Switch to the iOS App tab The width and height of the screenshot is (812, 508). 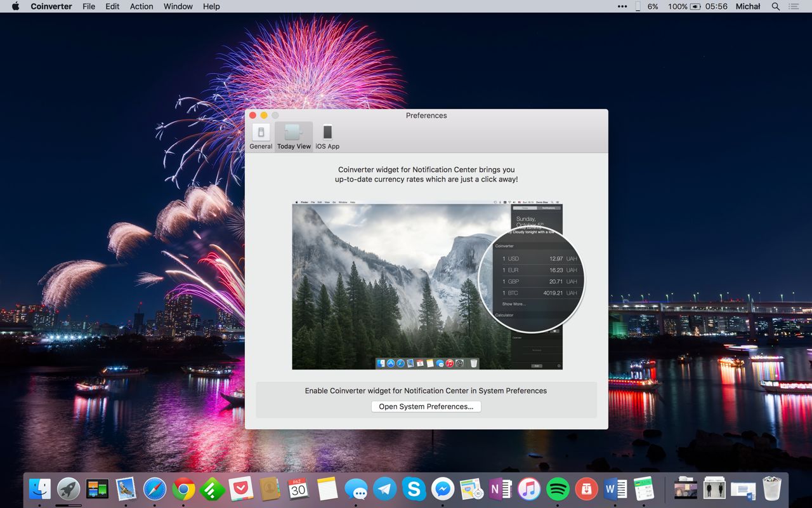[327, 137]
